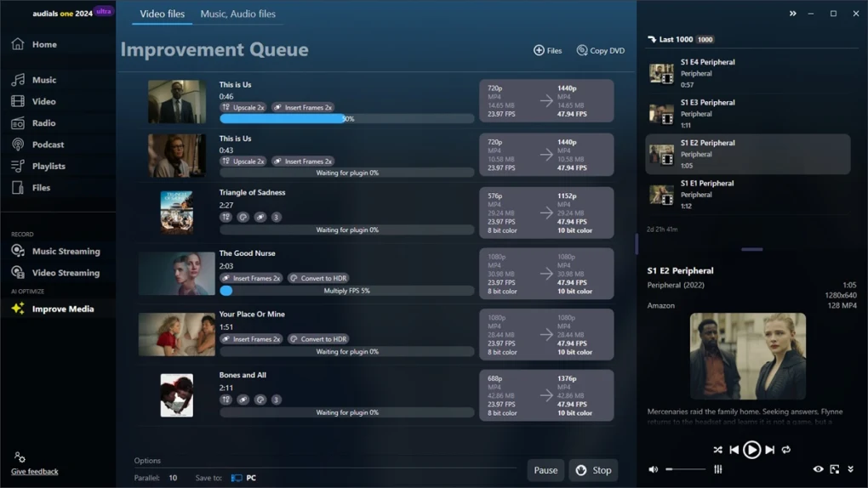Image resolution: width=868 pixels, height=488 pixels.
Task: Pause the improvement queue
Action: [545, 470]
